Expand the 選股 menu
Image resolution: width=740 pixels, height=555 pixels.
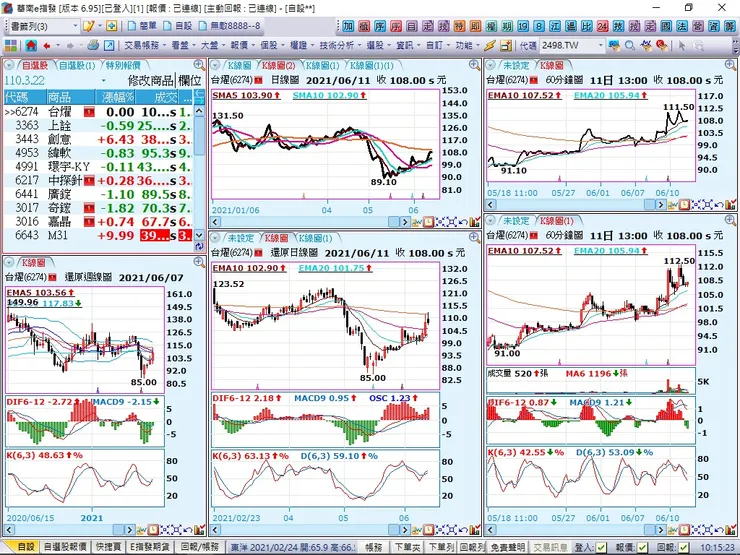378,46
